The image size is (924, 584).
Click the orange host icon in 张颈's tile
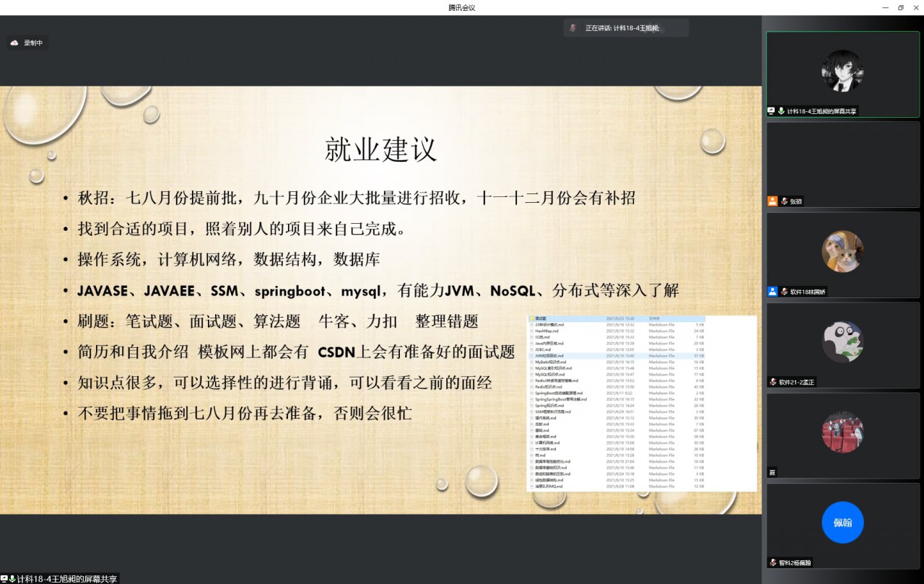coord(772,201)
